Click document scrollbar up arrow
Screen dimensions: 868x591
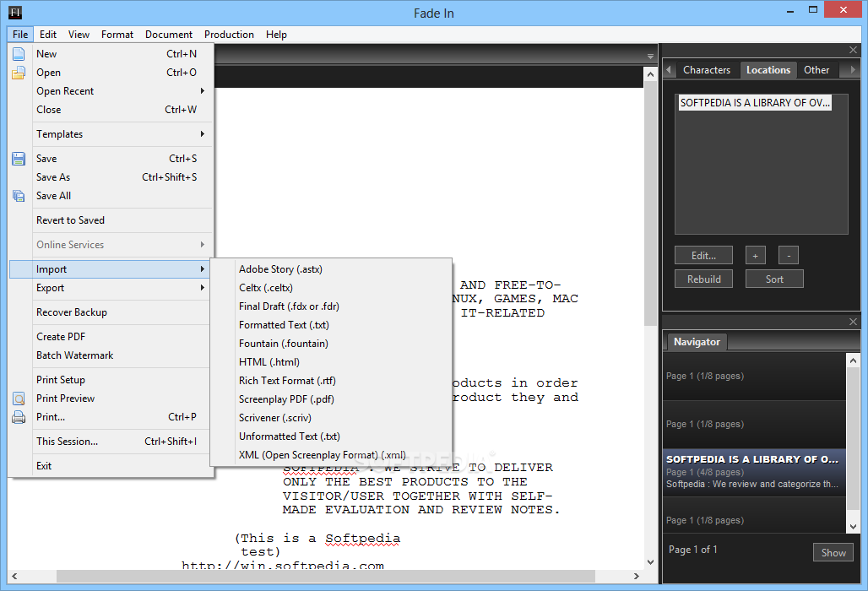650,73
